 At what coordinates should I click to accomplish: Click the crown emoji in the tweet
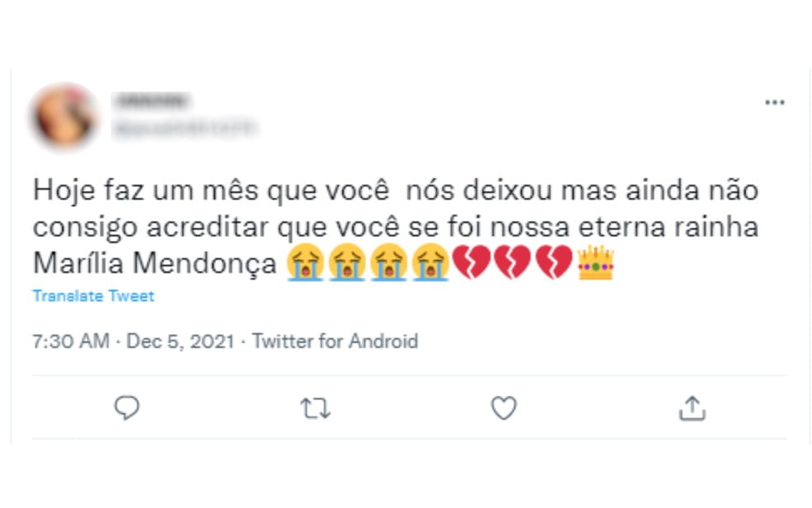[x=595, y=264]
